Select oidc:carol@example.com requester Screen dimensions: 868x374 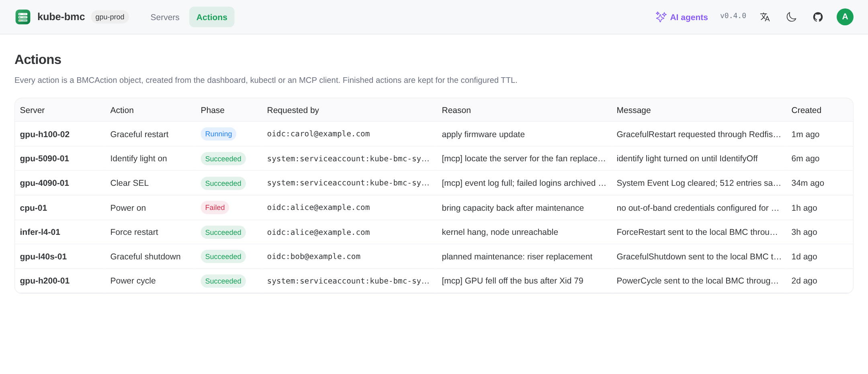[318, 134]
